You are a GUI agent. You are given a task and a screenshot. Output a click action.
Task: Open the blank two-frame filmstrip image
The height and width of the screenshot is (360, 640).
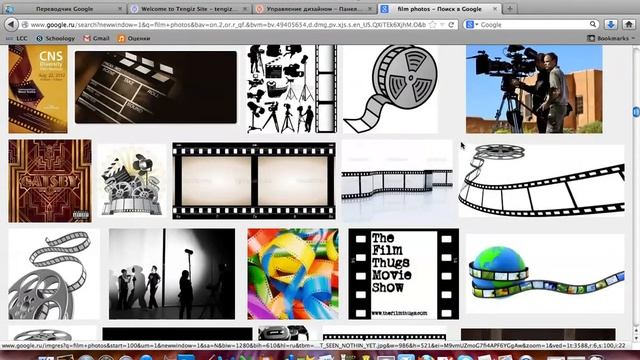click(254, 181)
